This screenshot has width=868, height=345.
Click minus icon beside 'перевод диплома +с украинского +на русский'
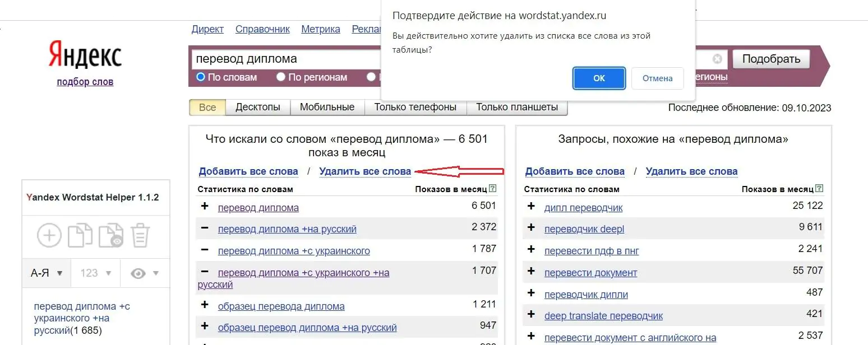205,272
